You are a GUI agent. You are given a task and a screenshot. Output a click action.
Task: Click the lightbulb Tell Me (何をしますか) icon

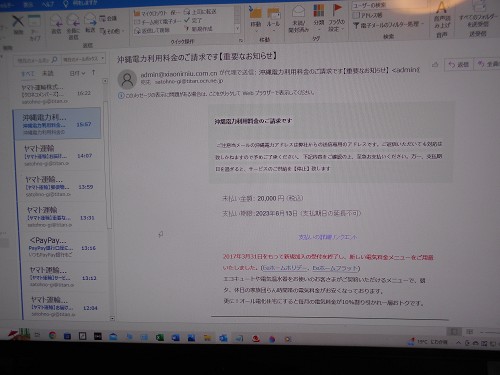point(66,3)
